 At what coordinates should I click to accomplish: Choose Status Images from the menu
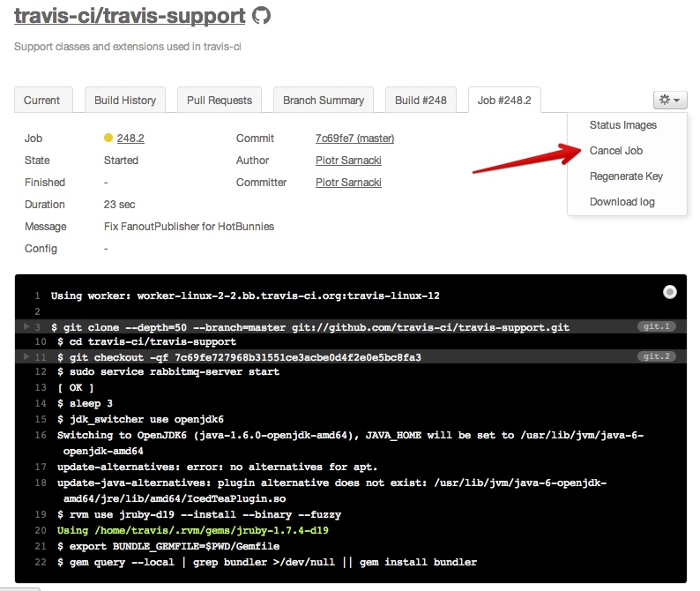[622, 125]
